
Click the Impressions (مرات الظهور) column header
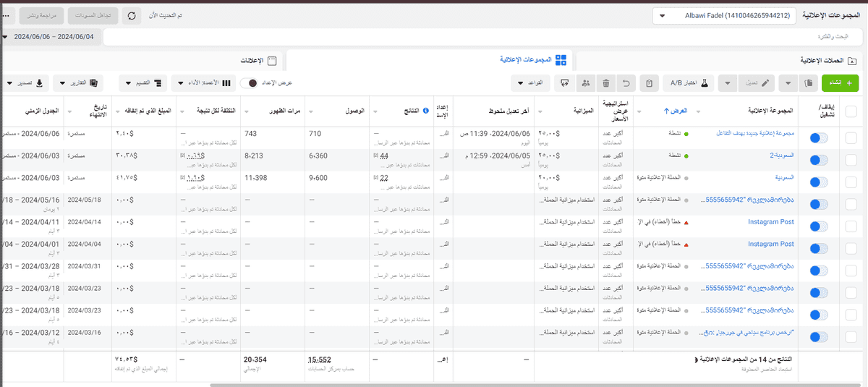click(x=284, y=111)
